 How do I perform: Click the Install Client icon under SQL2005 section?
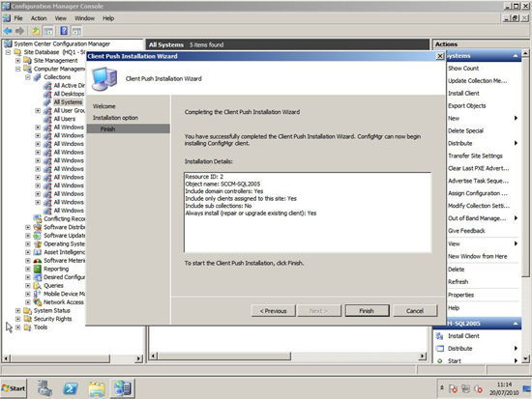coord(440,336)
